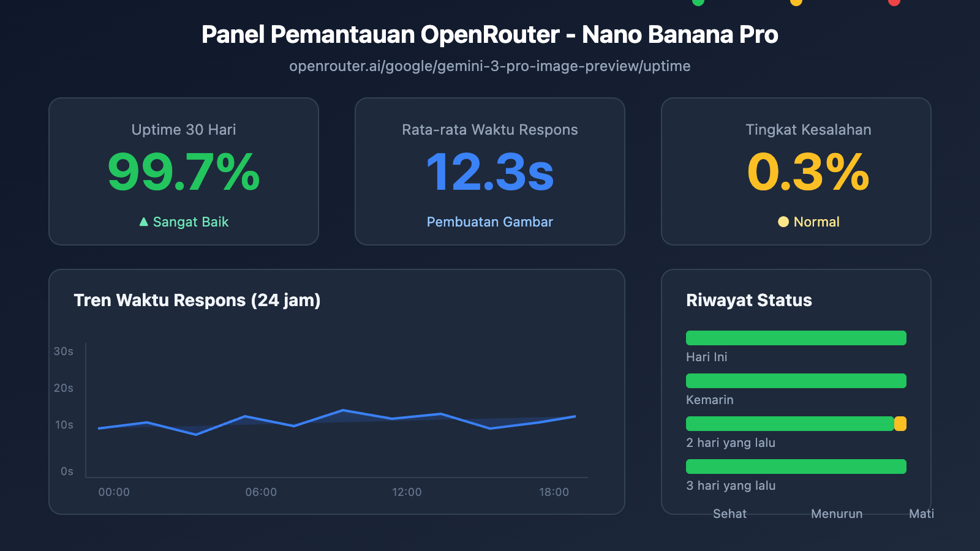Open the openrouter.ai uptime URL link
Viewport: 980px width, 551px height.
(489, 66)
